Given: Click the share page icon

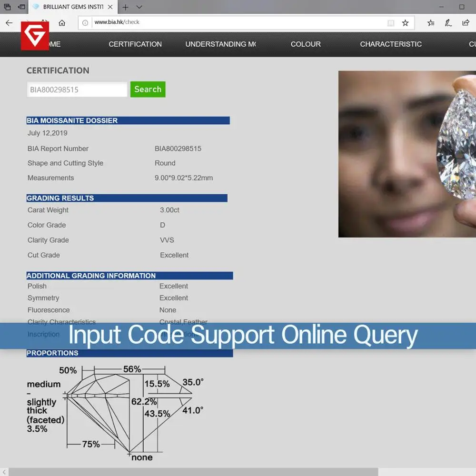Looking at the screenshot, I should coord(466,23).
